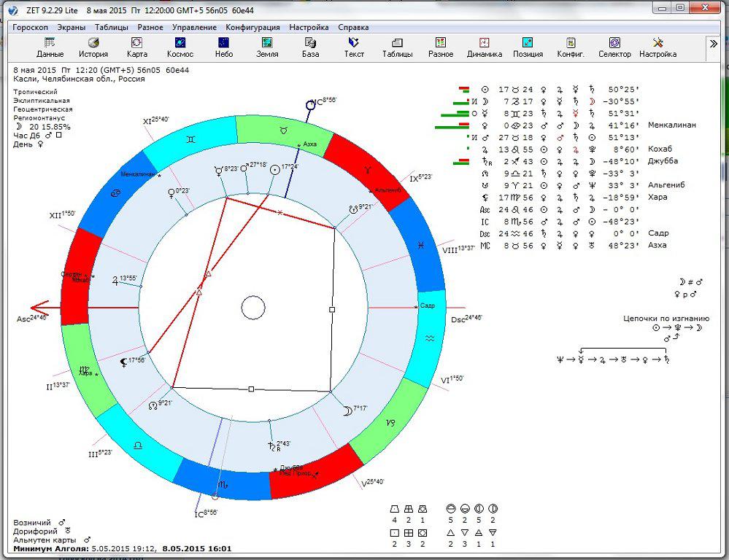Open the Экраны menu
Screen dimensions: 729x560
71,28
